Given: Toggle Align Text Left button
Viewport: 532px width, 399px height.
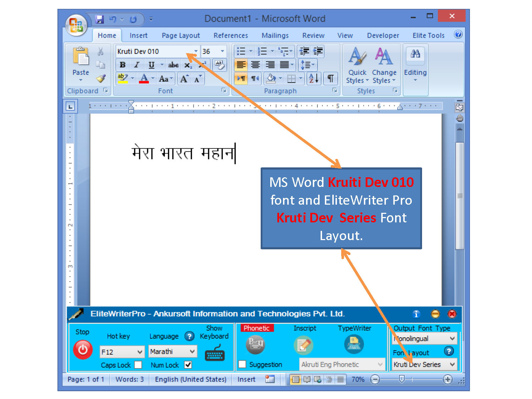Looking at the screenshot, I should pos(241,65).
